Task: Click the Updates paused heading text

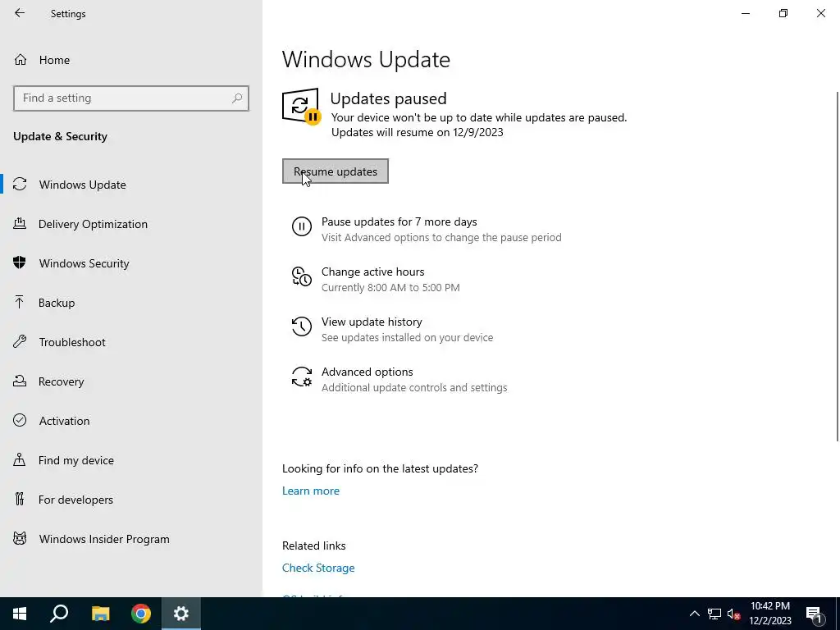Action: coord(388,98)
